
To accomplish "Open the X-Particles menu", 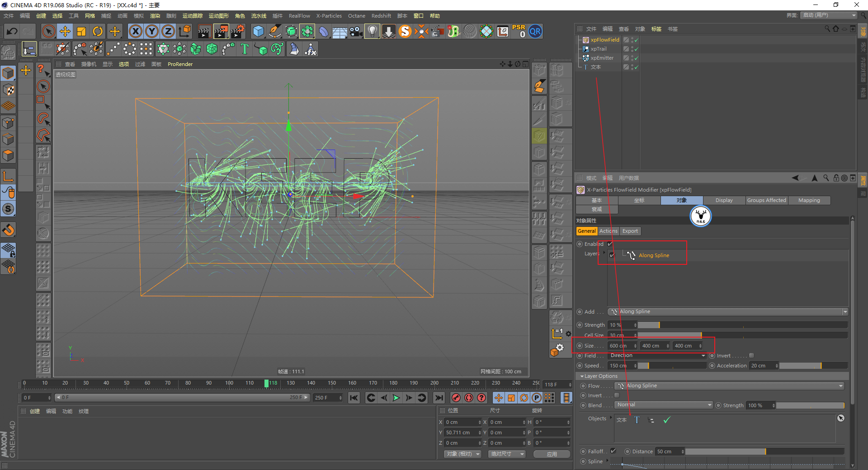I will (x=329, y=16).
